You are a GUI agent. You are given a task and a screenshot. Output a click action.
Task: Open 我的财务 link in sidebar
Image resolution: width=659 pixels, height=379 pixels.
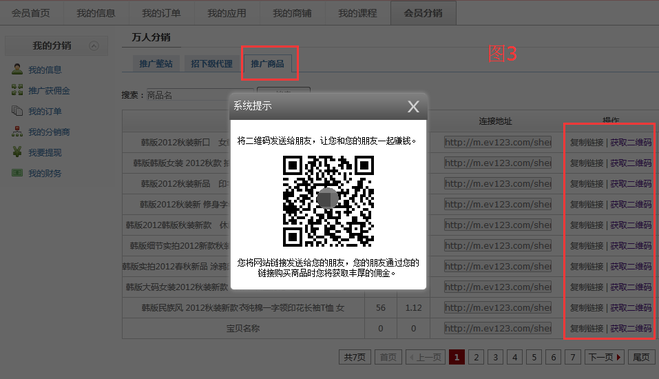coord(45,173)
